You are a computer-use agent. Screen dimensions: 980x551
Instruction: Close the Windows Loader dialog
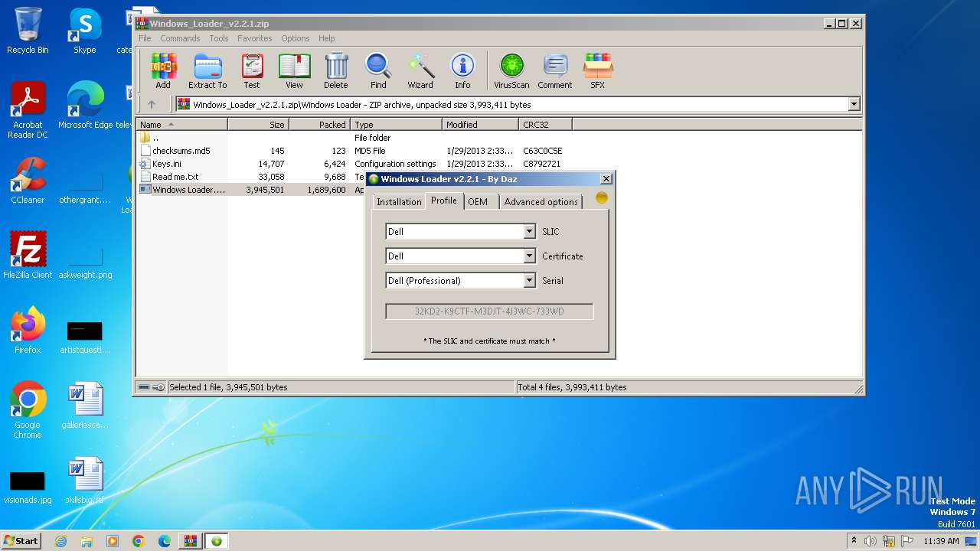tap(606, 179)
